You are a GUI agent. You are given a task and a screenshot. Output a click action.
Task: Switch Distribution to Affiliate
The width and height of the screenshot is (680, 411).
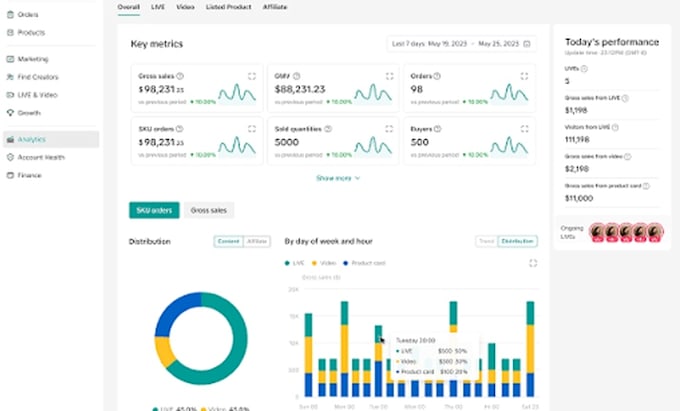pos(257,241)
